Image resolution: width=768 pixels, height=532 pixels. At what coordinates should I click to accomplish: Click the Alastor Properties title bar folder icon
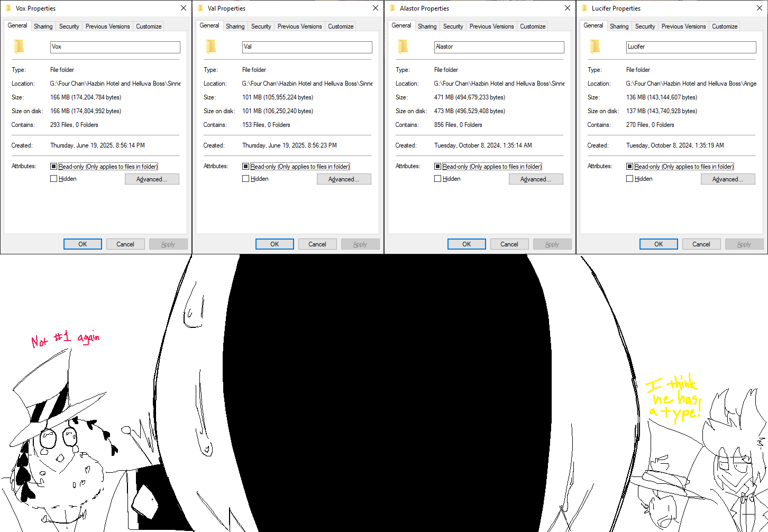[392, 8]
